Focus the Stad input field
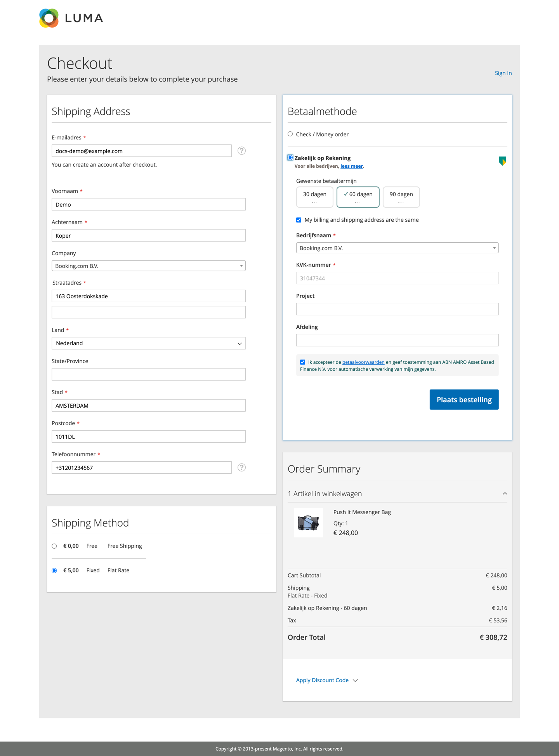The image size is (559, 756). pos(149,405)
